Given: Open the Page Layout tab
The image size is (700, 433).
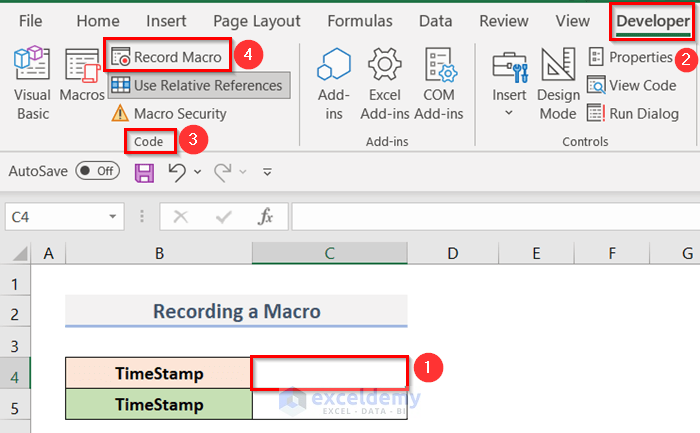Looking at the screenshot, I should [x=254, y=20].
